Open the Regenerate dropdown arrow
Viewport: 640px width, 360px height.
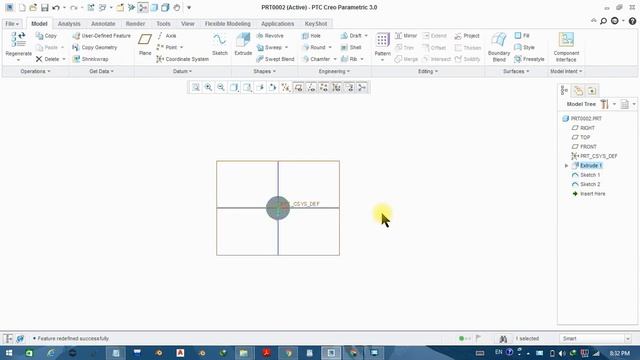coord(18,60)
